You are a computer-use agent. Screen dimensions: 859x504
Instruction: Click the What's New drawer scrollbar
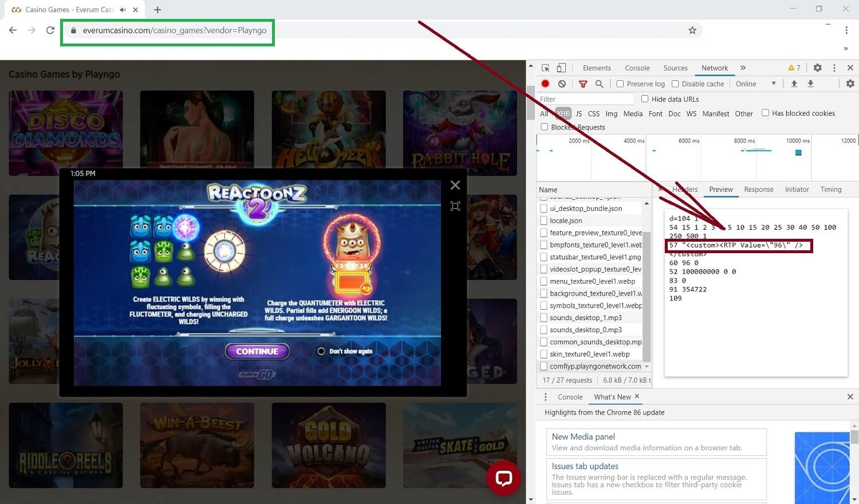pos(854,436)
